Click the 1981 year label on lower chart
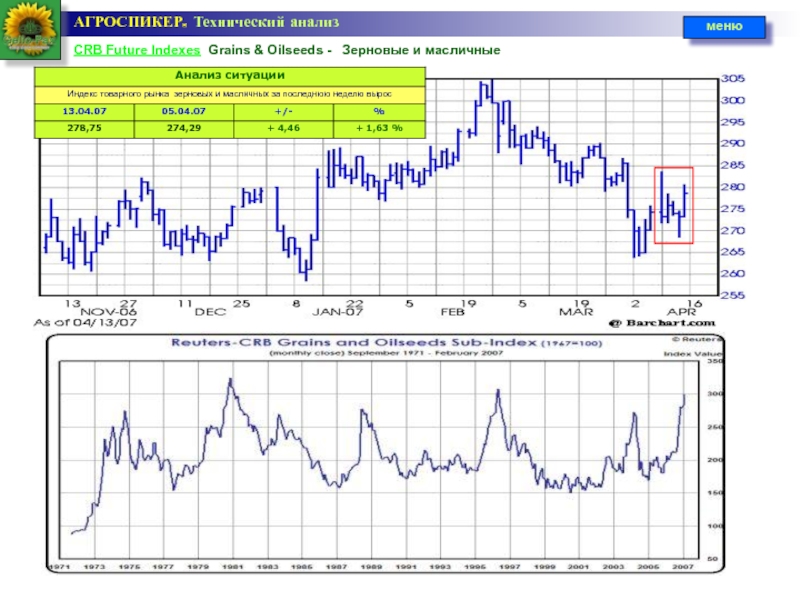800x600 pixels. [x=231, y=566]
